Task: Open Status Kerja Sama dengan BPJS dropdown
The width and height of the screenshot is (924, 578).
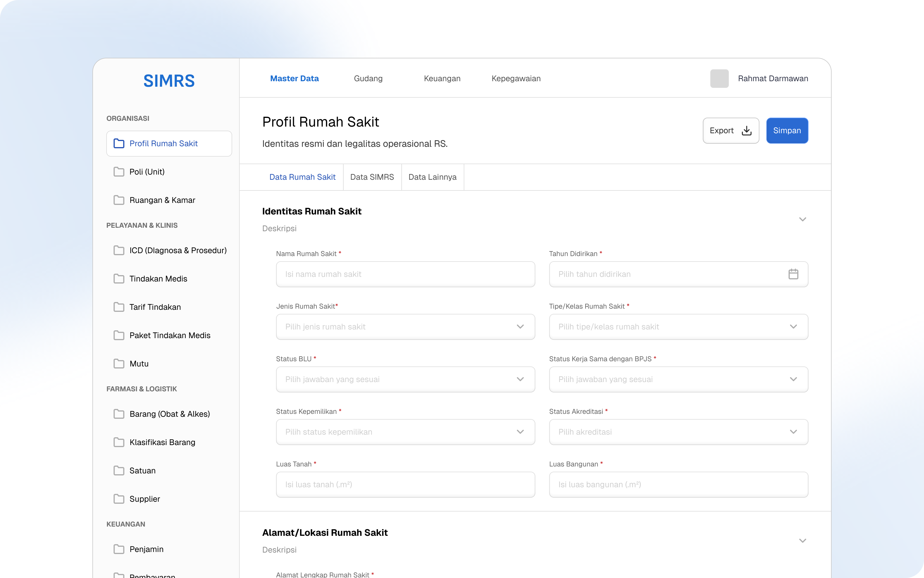Action: click(679, 379)
